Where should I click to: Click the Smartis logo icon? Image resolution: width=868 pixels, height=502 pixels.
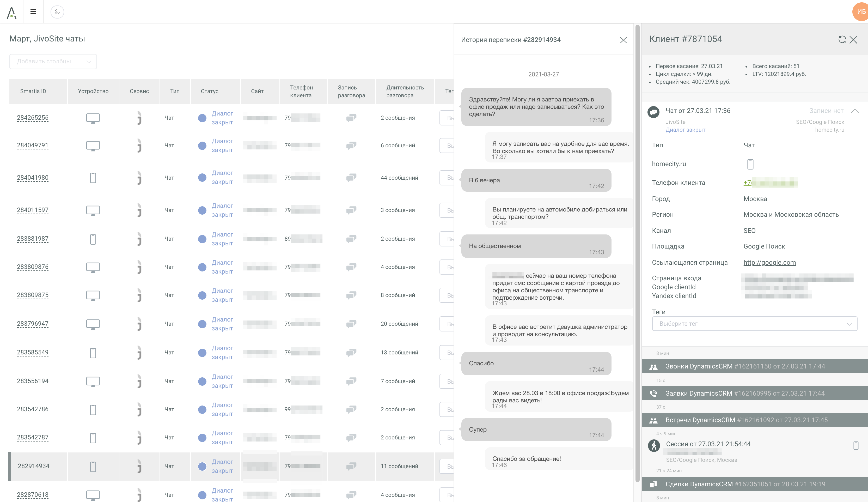point(11,13)
